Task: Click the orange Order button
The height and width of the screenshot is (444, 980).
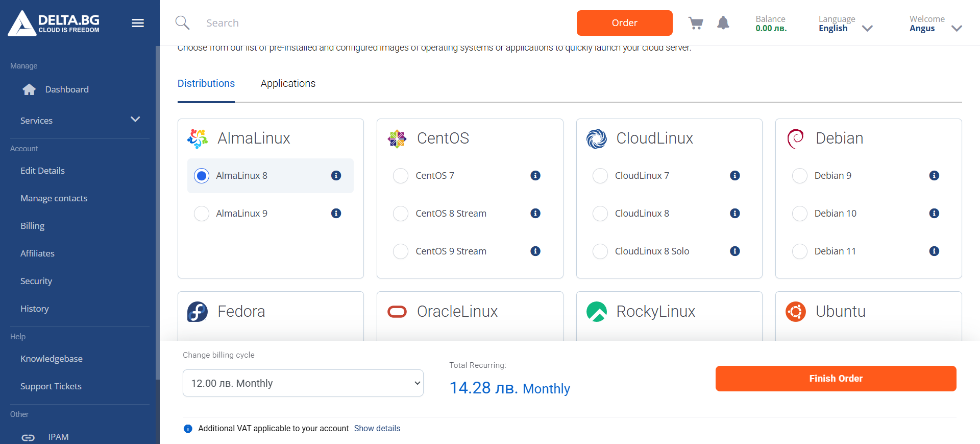Action: [625, 23]
